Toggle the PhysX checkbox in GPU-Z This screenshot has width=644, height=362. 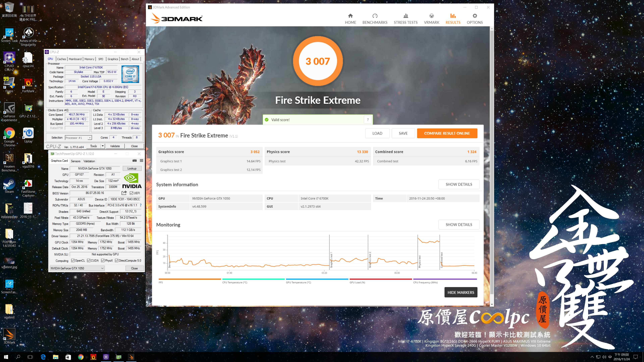[103, 261]
